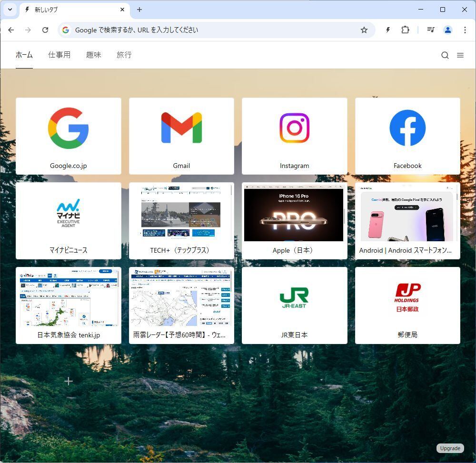Open the extensions puzzle-piece menu
The image size is (476, 463).
(405, 30)
